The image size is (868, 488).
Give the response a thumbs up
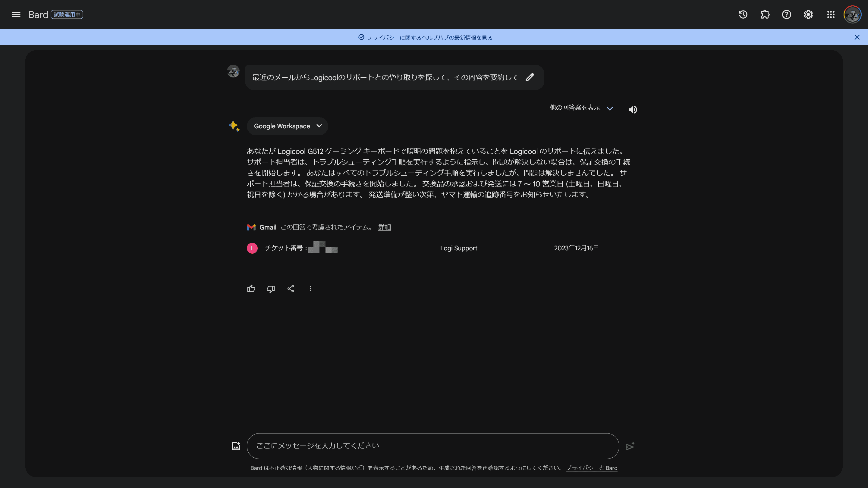pos(251,289)
